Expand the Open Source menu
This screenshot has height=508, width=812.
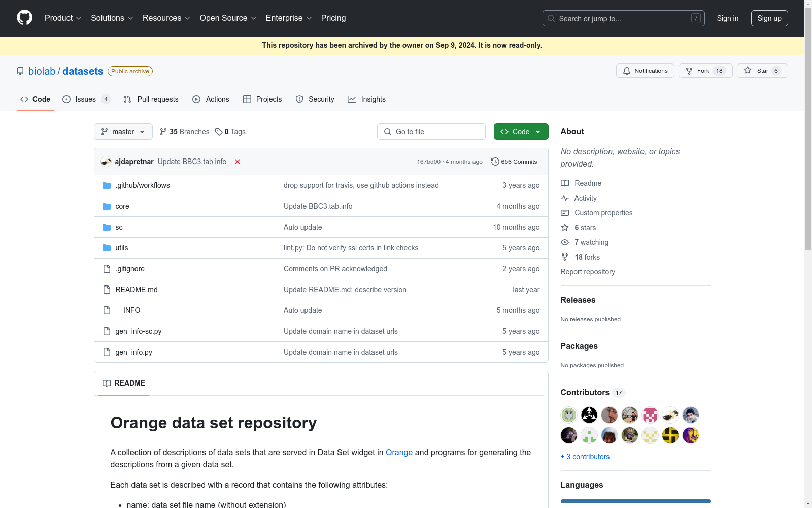228,18
